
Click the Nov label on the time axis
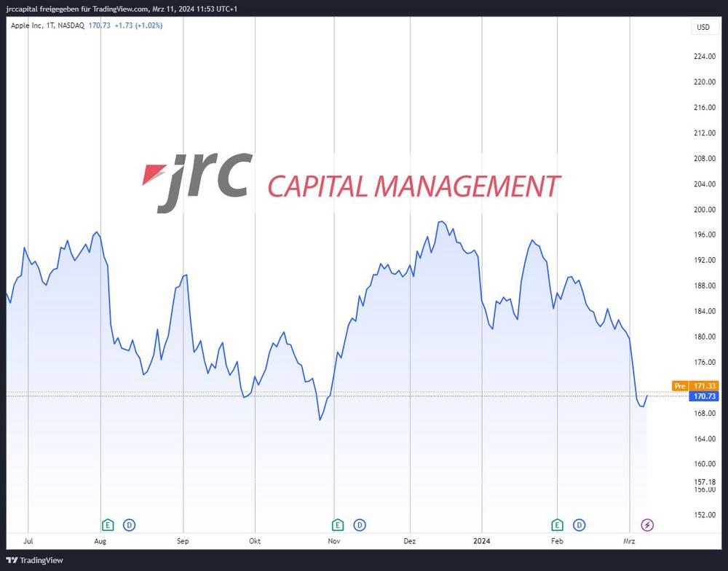click(334, 541)
